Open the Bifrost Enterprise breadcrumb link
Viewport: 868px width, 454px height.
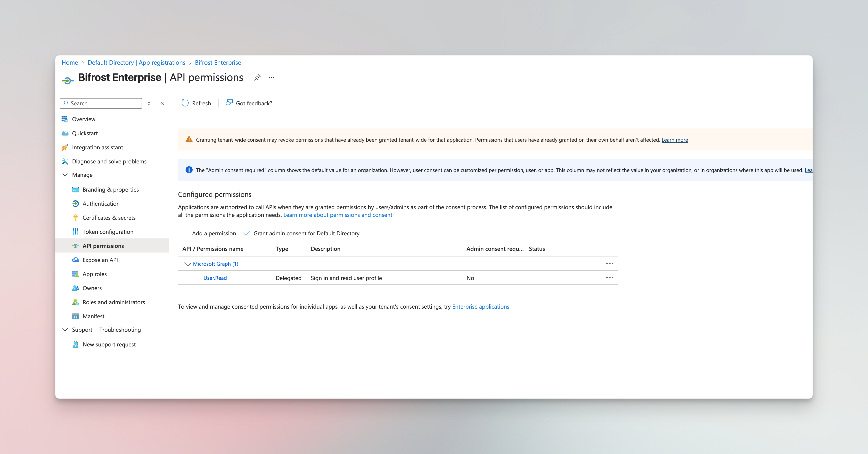point(218,63)
